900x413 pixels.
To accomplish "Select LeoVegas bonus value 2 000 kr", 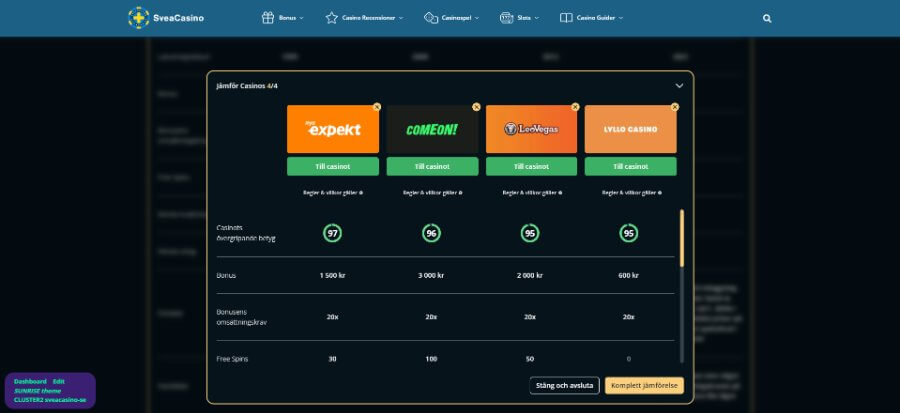I will [530, 275].
